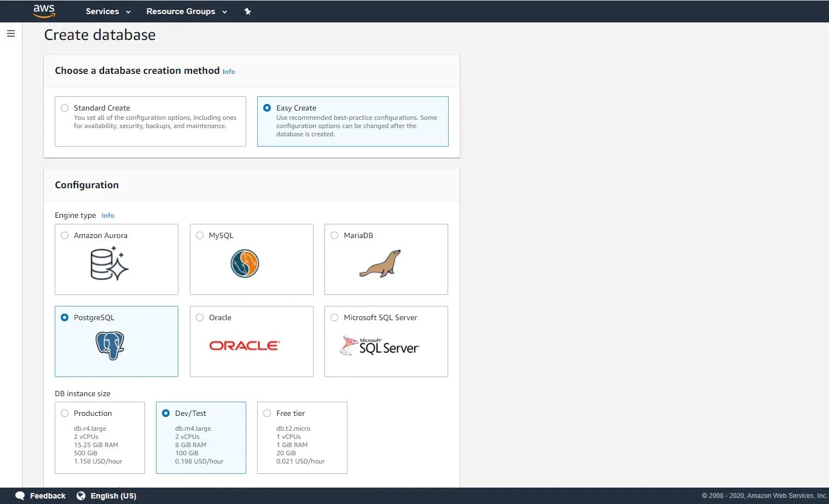This screenshot has width=829, height=504.
Task: Click the AWS logo in navigation bar
Action: [44, 11]
